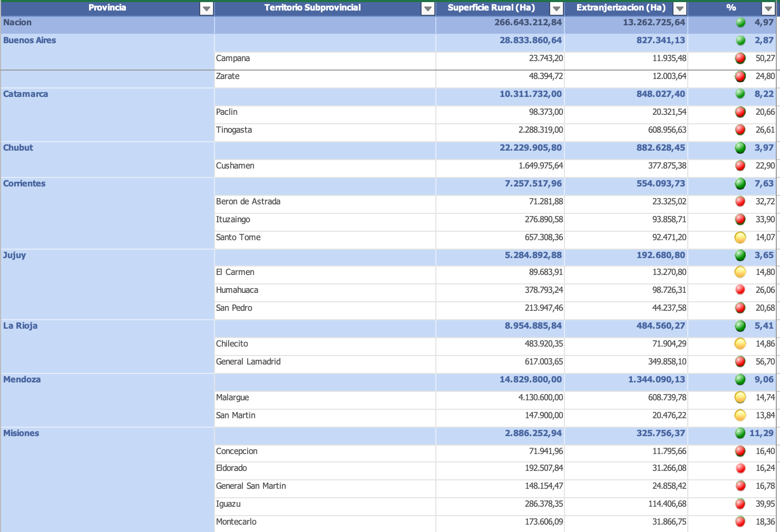This screenshot has width=780, height=532.
Task: Click the yellow indicator icon for Santo Tome
Action: tap(740, 238)
